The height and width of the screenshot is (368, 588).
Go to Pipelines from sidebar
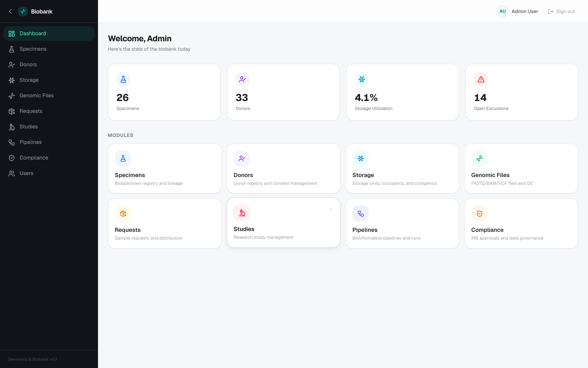click(x=49, y=142)
